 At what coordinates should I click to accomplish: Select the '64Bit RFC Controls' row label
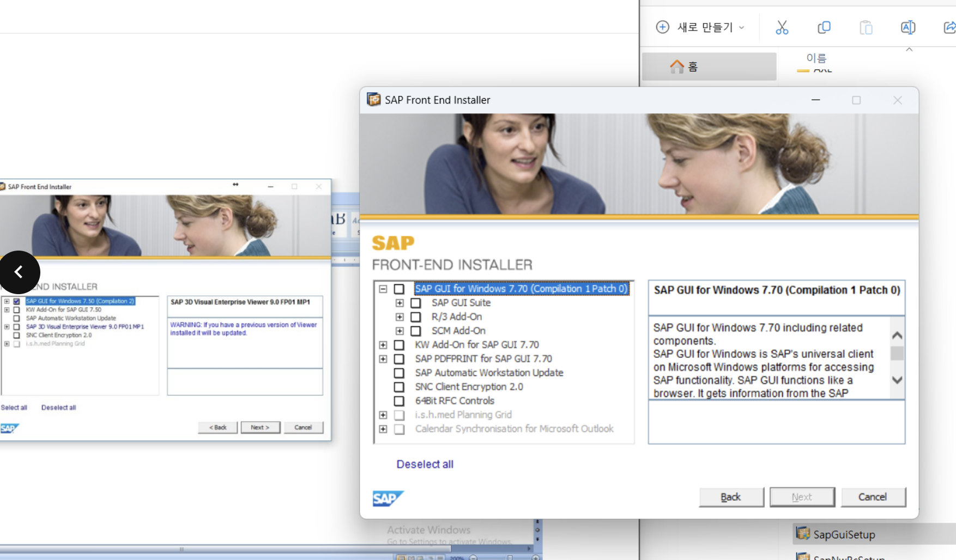(455, 401)
